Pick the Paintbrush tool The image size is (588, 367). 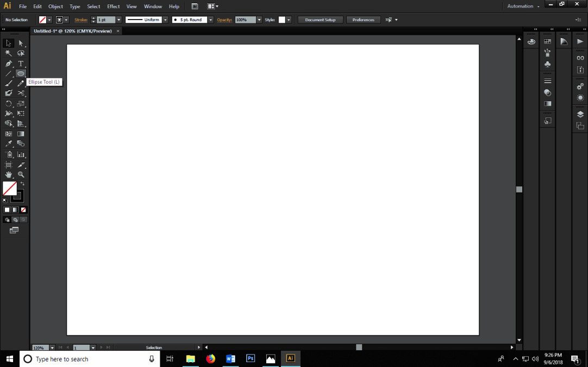point(8,83)
